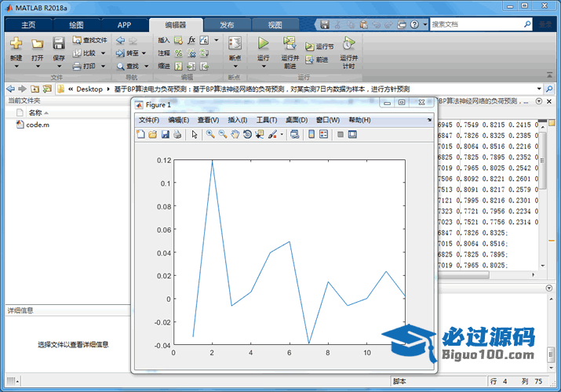Select the Pan hand tool in Figure 1
This screenshot has width=561, height=392.
tap(235, 134)
